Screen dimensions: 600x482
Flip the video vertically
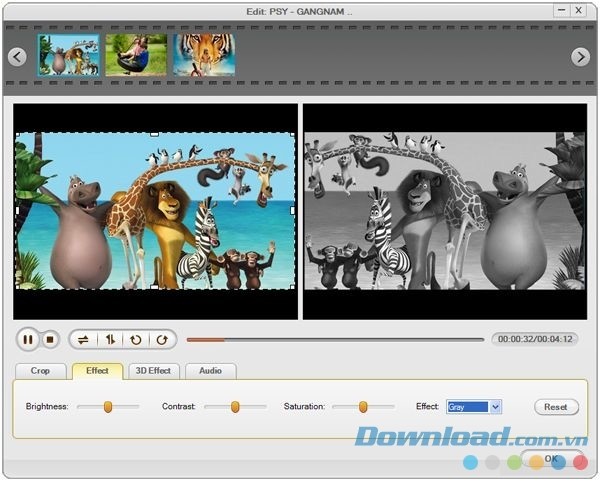click(x=110, y=340)
